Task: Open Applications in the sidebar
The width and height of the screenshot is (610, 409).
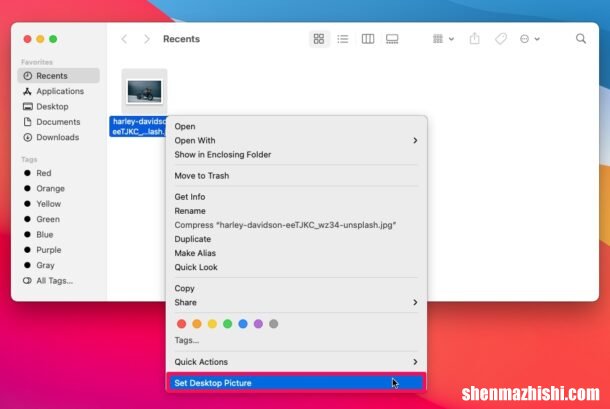Action: [x=58, y=91]
